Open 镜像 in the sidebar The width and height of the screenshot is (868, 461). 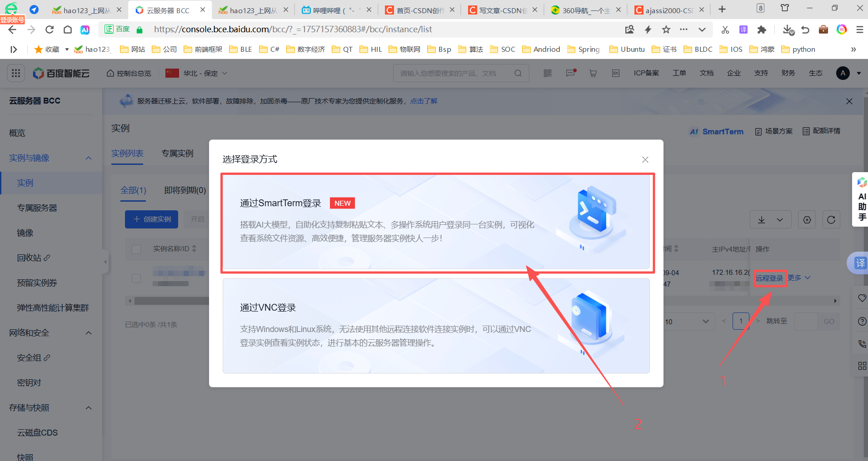click(x=25, y=233)
